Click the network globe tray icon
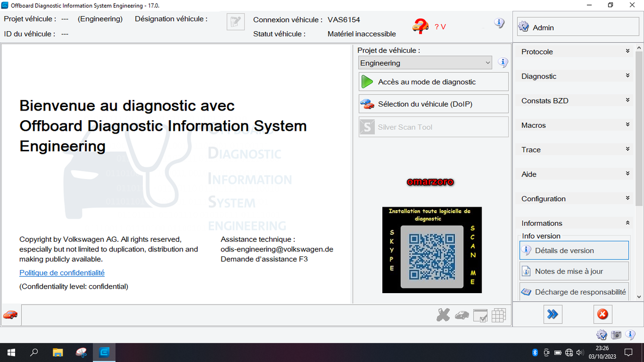The image size is (644, 362). (569, 352)
